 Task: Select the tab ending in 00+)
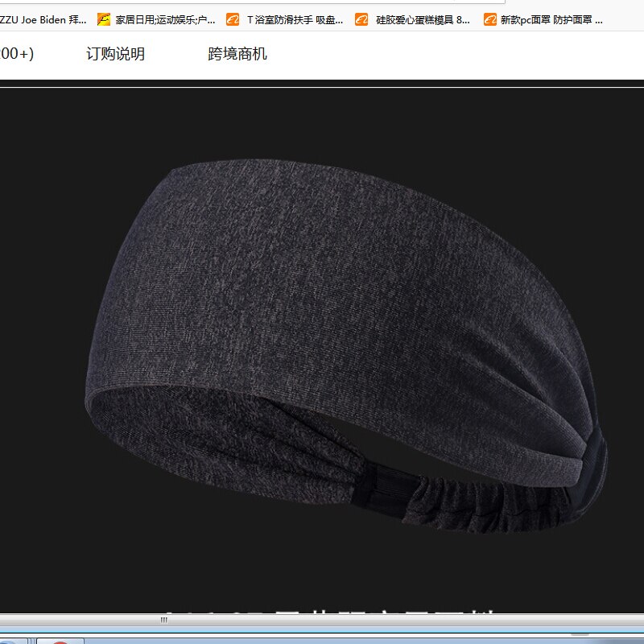[17, 54]
